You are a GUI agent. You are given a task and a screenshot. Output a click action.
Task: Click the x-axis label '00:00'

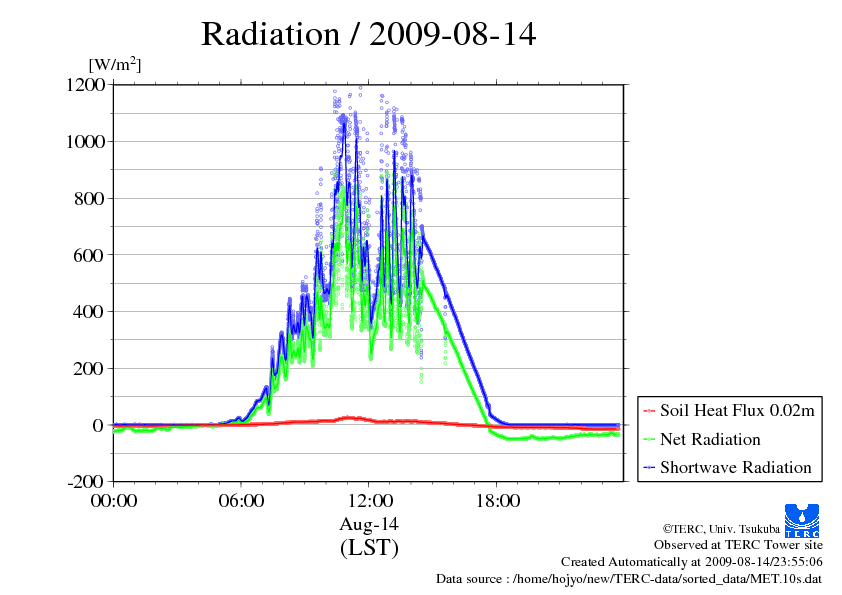(114, 501)
